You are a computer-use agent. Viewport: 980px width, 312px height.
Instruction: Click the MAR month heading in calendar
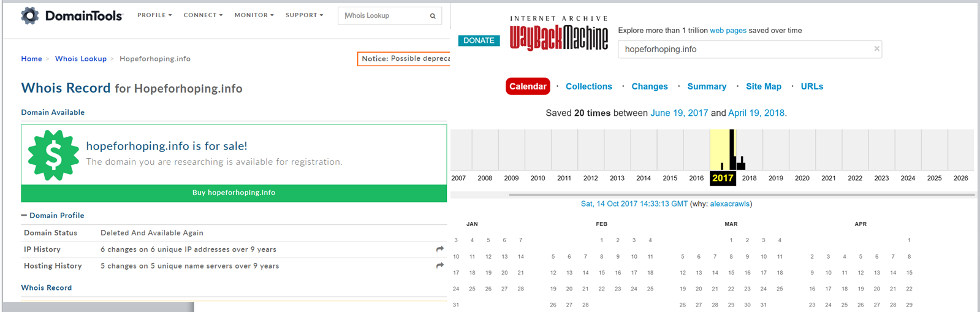pos(731,224)
